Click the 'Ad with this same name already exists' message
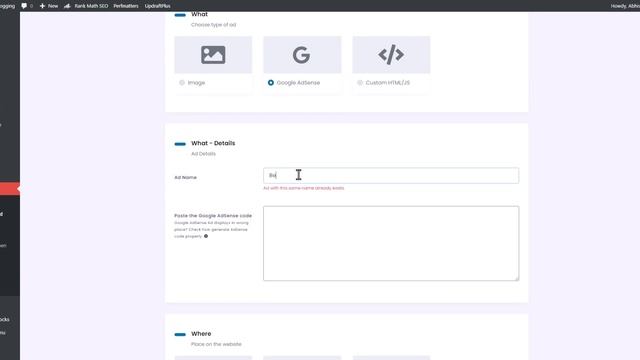Screen dimensions: 640x360 coord(304,188)
